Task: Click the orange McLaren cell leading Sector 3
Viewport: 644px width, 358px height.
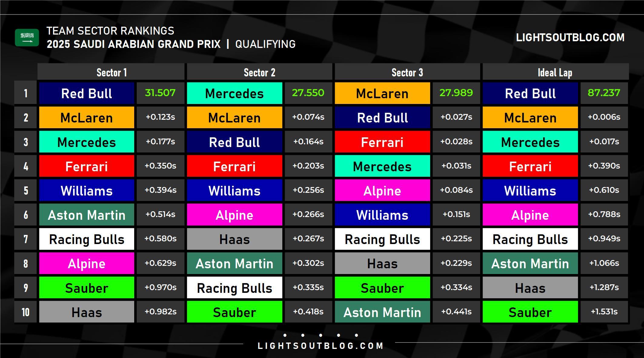Action: [382, 93]
